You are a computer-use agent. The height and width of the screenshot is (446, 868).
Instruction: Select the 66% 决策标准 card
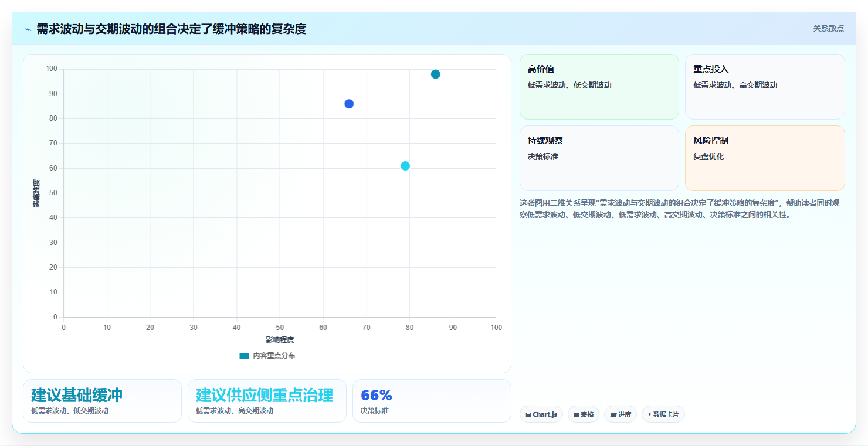[x=432, y=401]
